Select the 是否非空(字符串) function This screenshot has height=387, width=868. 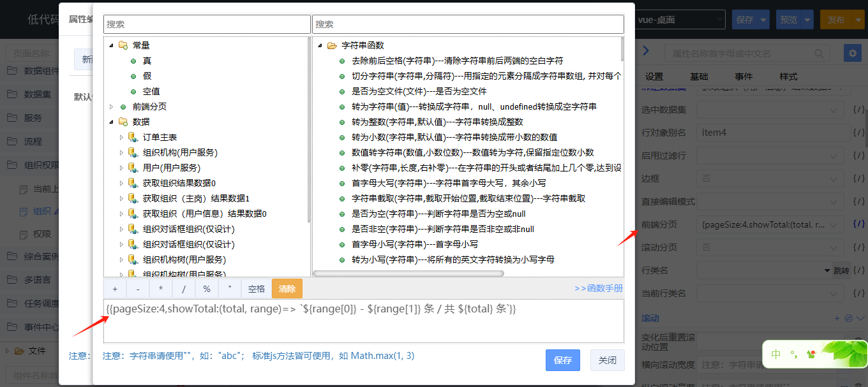[443, 229]
